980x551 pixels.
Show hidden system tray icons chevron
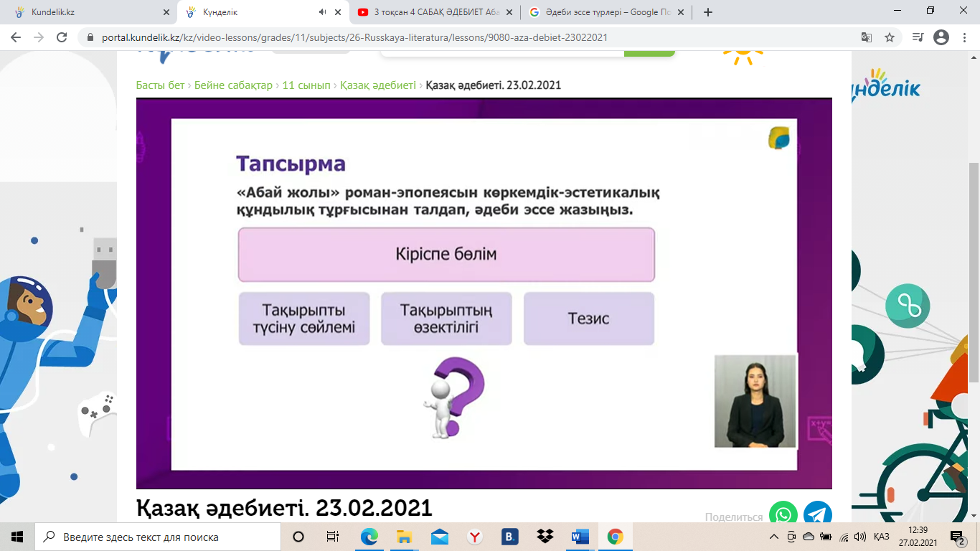pos(773,537)
